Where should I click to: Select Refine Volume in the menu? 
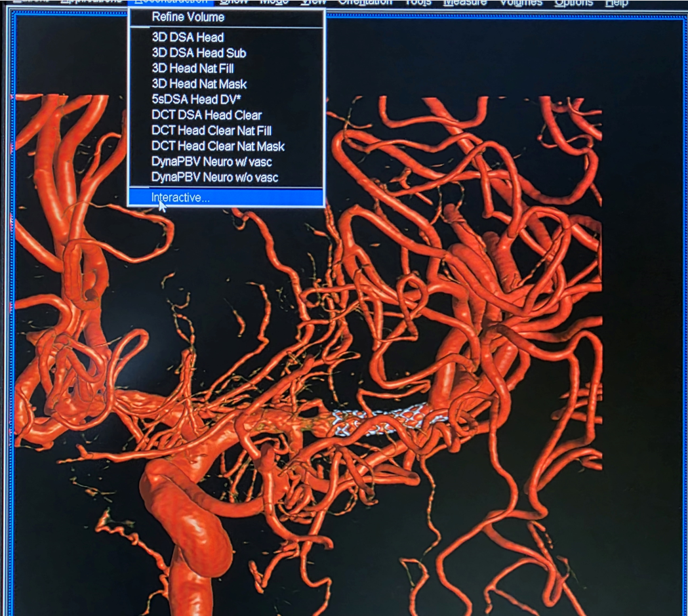click(x=188, y=17)
